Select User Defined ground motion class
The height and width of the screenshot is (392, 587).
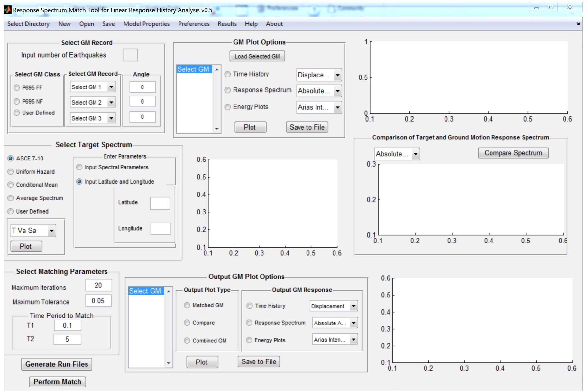[x=17, y=113]
